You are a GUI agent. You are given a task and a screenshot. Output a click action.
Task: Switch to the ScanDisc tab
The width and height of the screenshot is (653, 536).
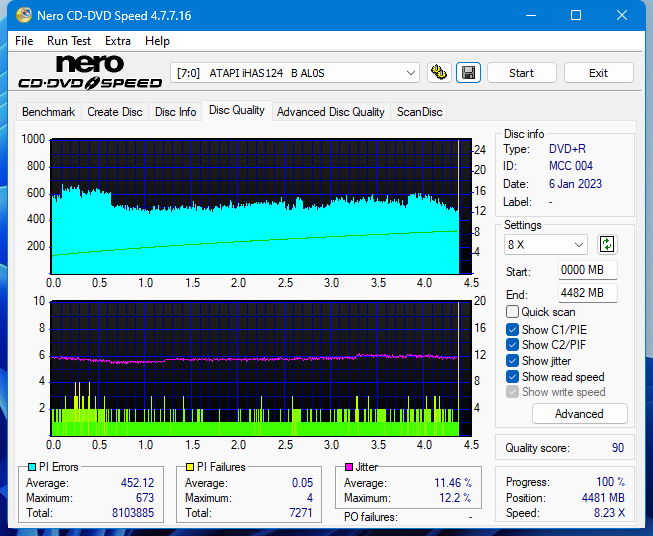click(419, 112)
